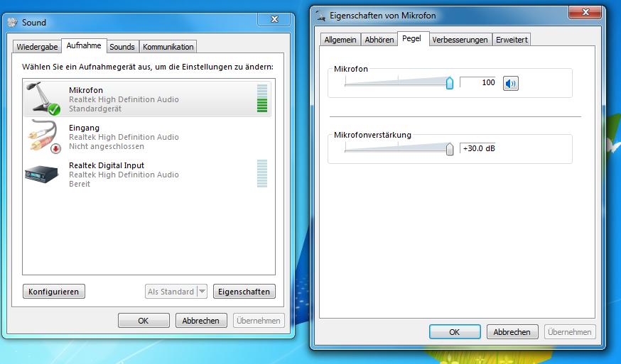Select the Eingang cable device icon
Screen dimensions: 621x364
[43, 136]
